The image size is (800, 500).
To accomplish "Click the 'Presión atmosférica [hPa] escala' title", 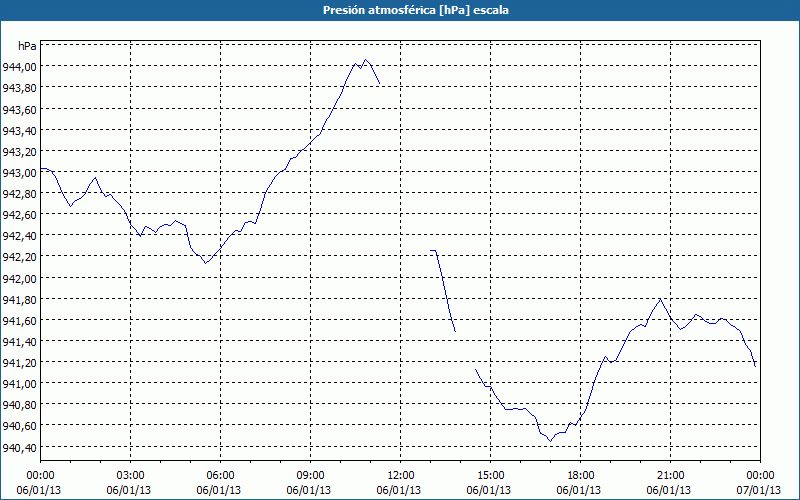I will (x=416, y=10).
